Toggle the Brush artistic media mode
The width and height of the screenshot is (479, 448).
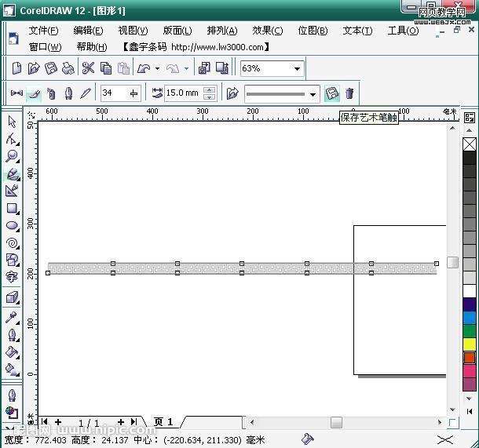coord(34,93)
